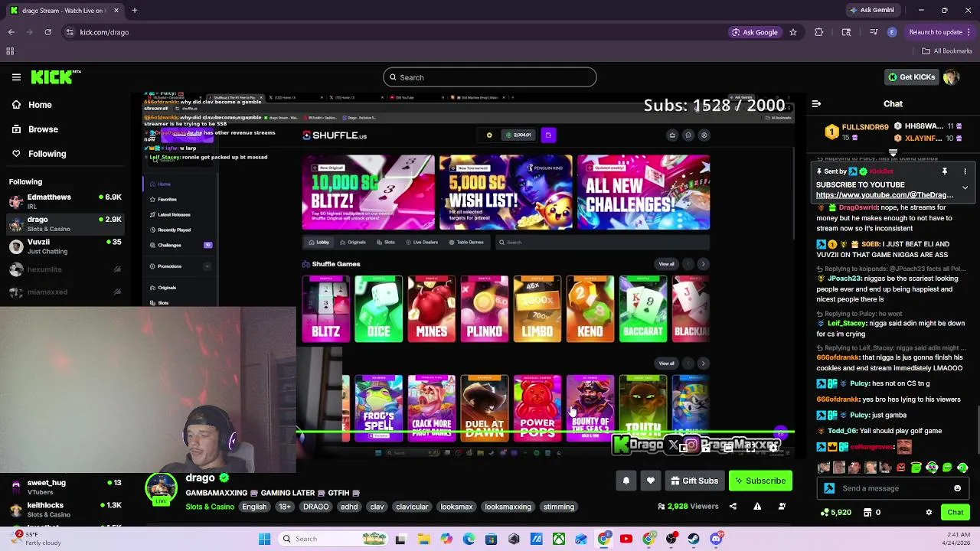Click the Gift Subs button

694,481
